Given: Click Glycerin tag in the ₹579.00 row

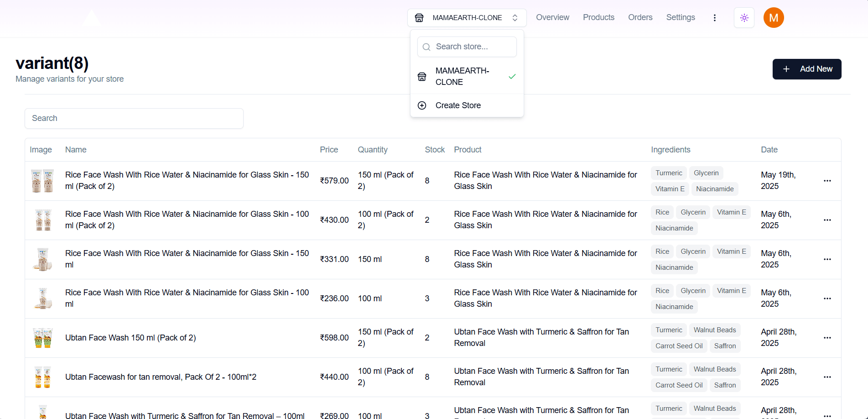Looking at the screenshot, I should 706,173.
